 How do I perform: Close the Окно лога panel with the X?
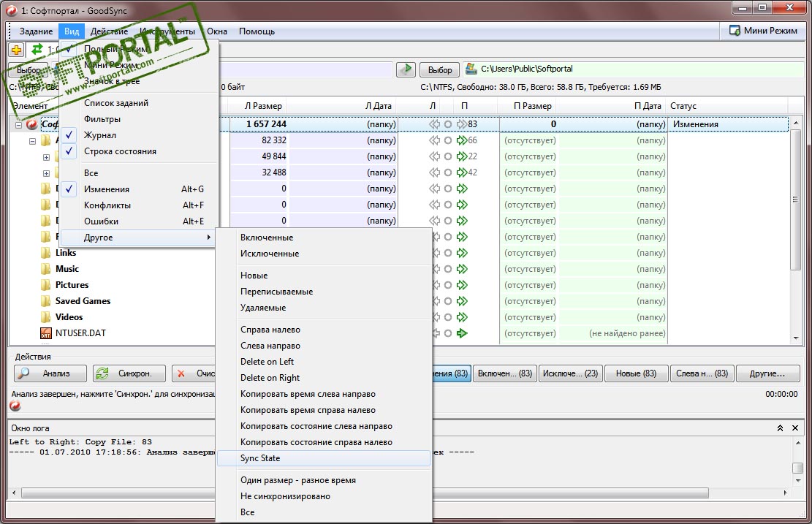[795, 428]
